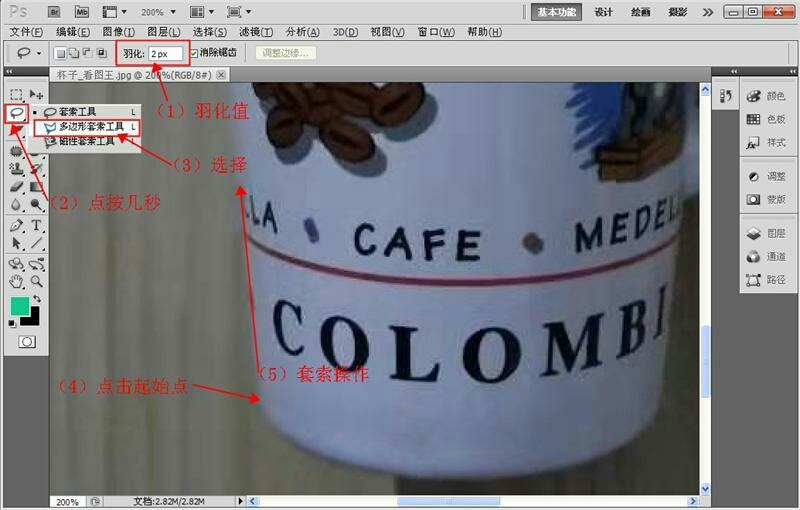Click the 调整边缘 Refine Edge button

click(285, 53)
